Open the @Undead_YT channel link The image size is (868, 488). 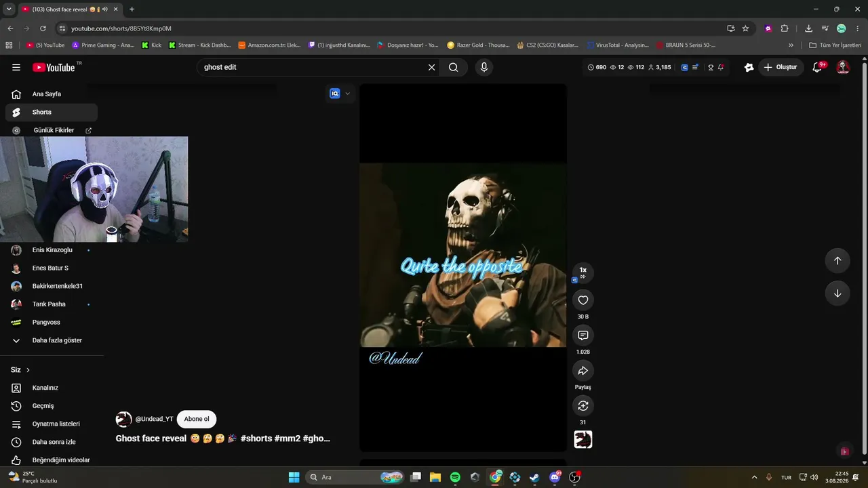click(x=155, y=419)
